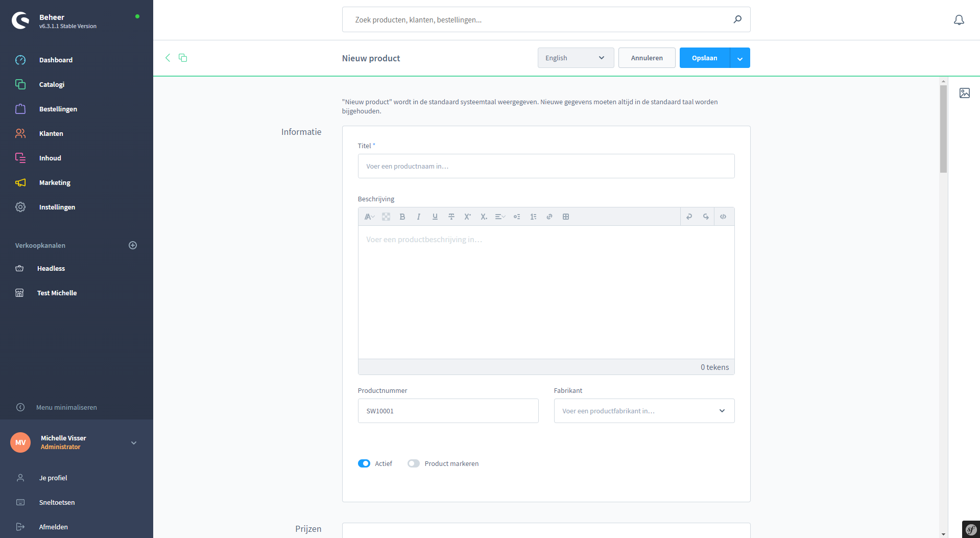Image resolution: width=980 pixels, height=538 pixels.
Task: Enable the Product markeren toggle
Action: coord(414,463)
